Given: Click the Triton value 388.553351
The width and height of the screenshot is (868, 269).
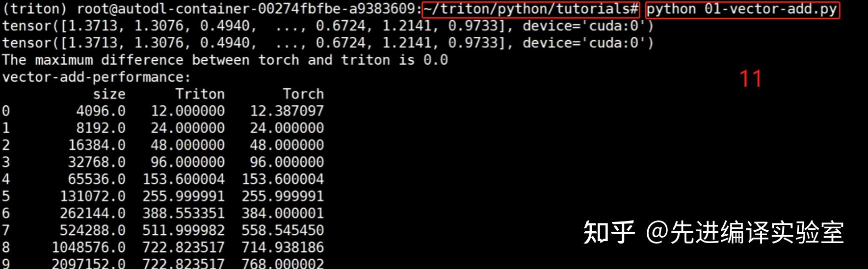Looking at the screenshot, I should click(184, 213).
